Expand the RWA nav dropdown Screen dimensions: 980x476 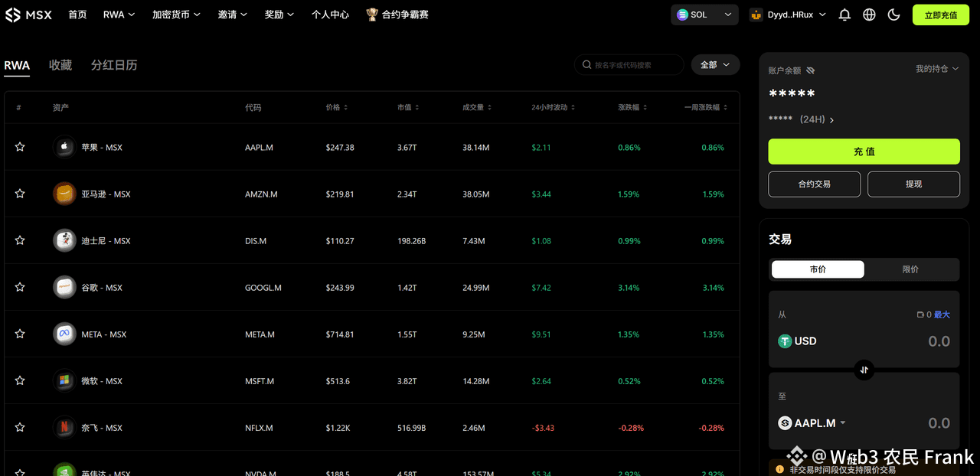tap(119, 15)
